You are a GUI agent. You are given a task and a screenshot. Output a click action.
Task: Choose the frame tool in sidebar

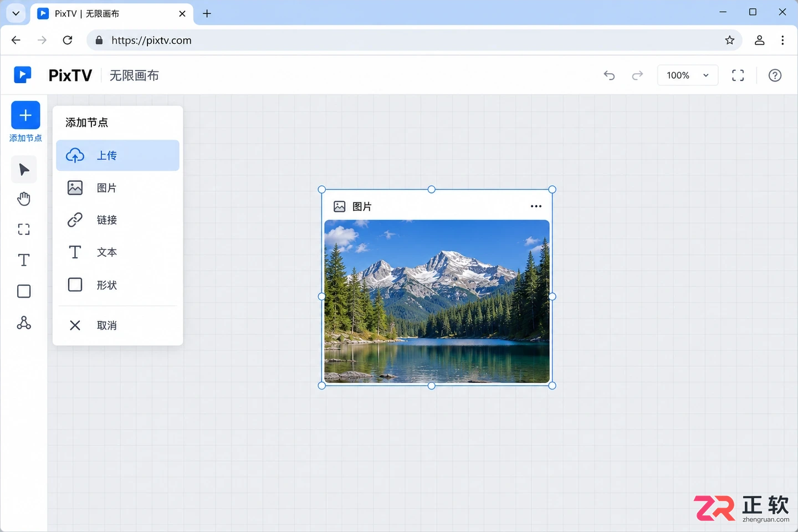(24, 229)
